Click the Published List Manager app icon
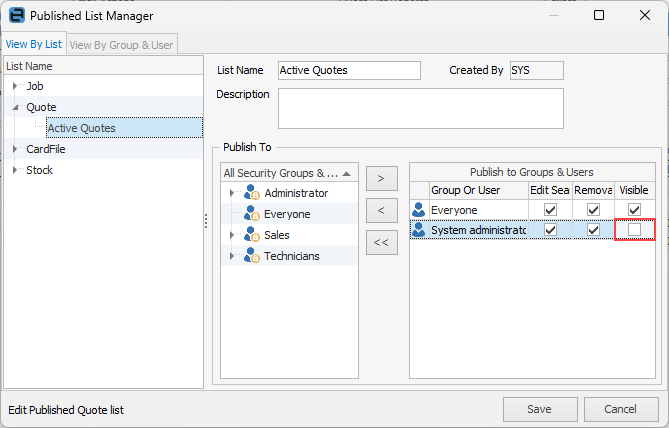The height and width of the screenshot is (428, 669). coord(16,16)
